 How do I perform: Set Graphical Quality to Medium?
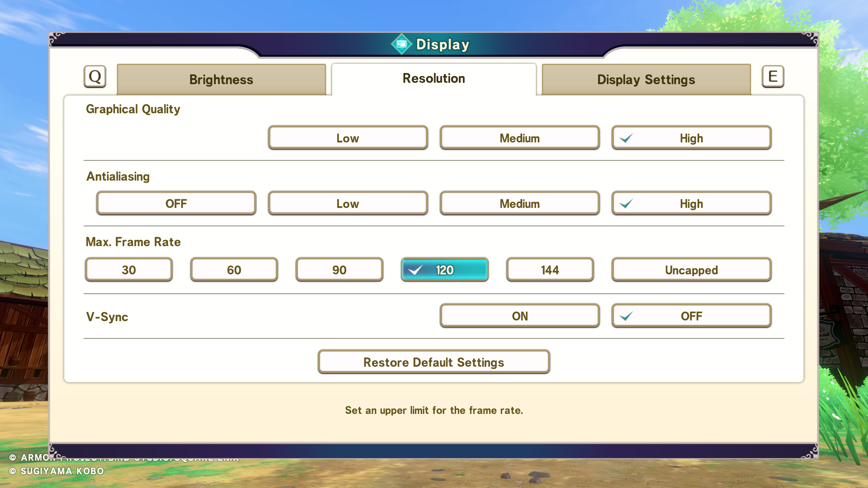point(520,138)
